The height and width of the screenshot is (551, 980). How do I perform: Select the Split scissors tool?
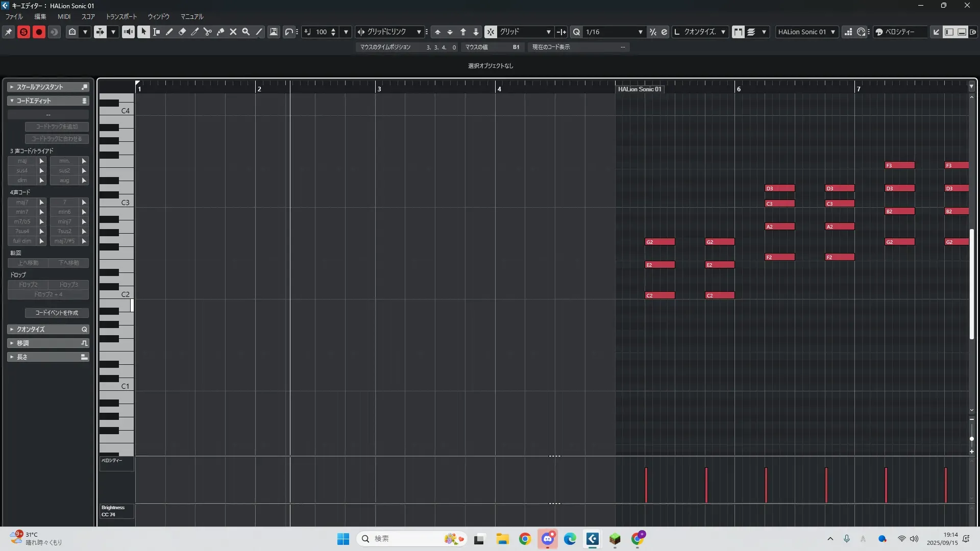pos(208,32)
